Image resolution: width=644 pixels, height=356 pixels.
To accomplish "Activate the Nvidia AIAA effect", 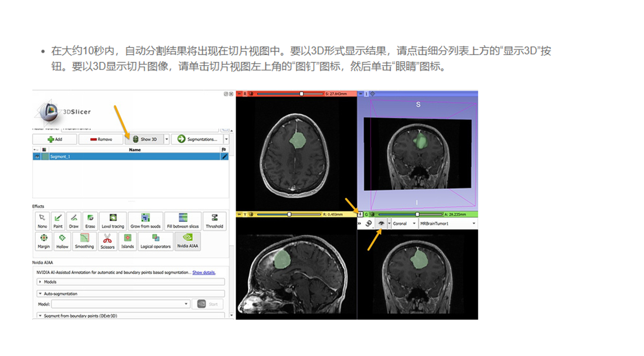I will [x=187, y=241].
